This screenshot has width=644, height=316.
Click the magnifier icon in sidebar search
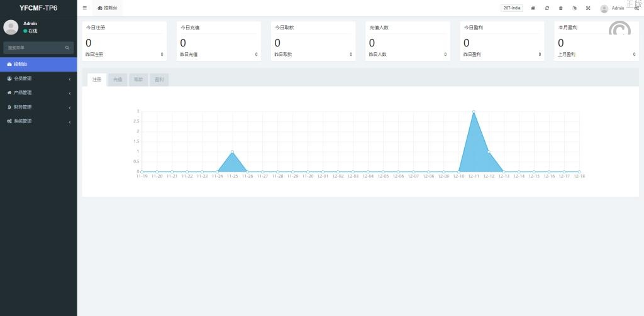(67, 48)
